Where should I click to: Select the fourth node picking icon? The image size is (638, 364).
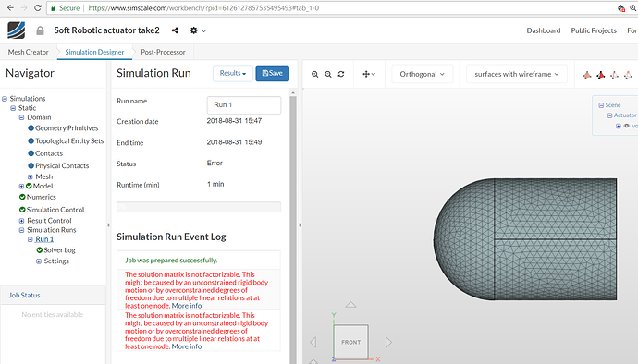click(x=628, y=75)
